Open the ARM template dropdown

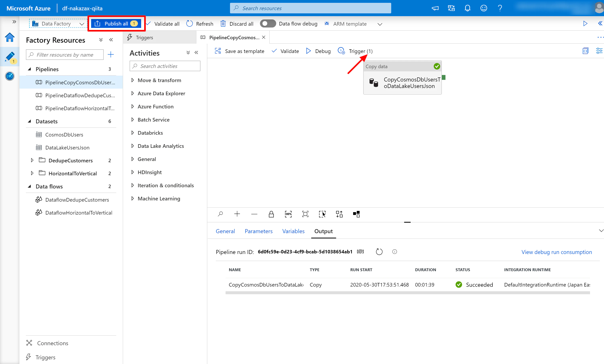click(x=353, y=24)
